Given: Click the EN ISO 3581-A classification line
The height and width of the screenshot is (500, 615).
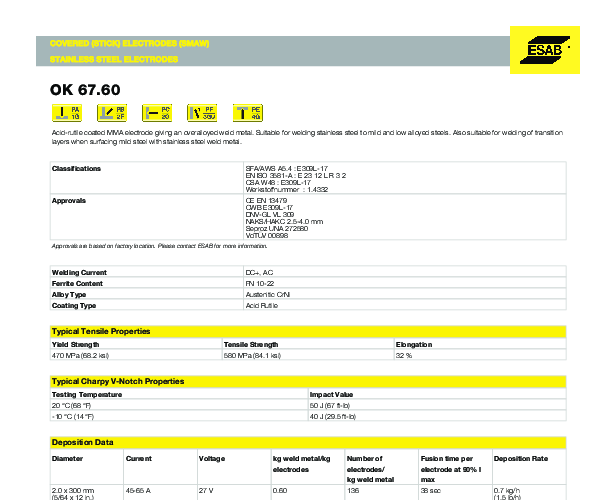Looking at the screenshot, I should click(x=296, y=176).
